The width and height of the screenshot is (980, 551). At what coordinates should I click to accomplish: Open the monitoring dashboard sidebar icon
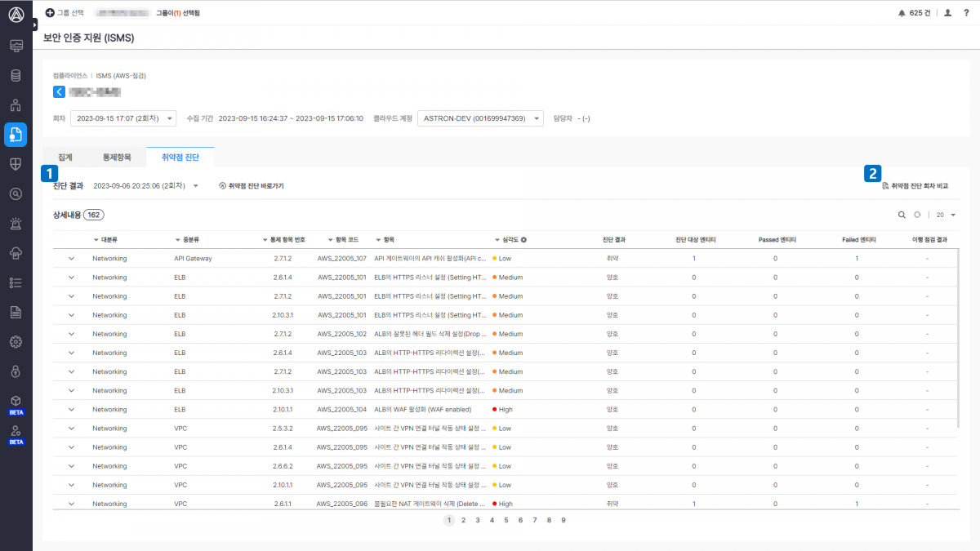point(16,46)
